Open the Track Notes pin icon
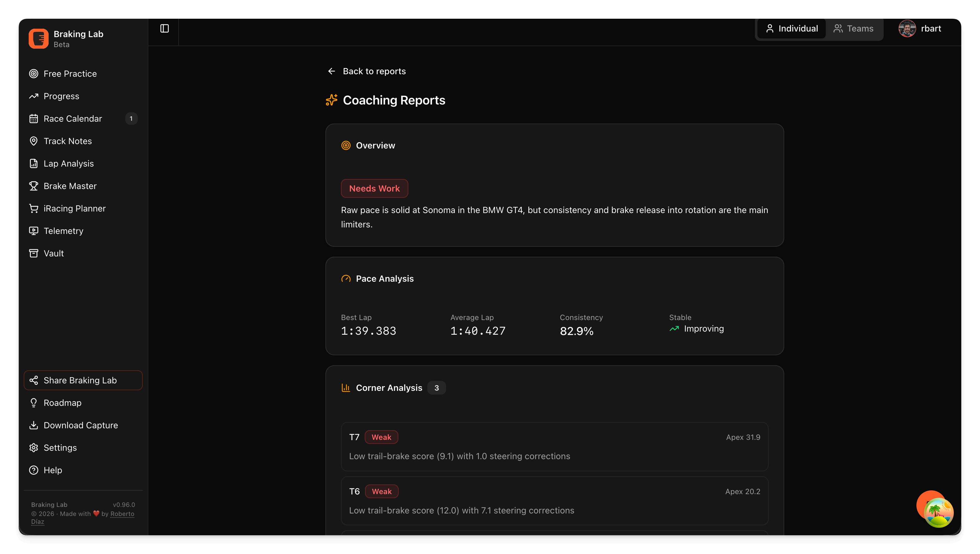Viewport: 980px width, 554px height. (34, 141)
